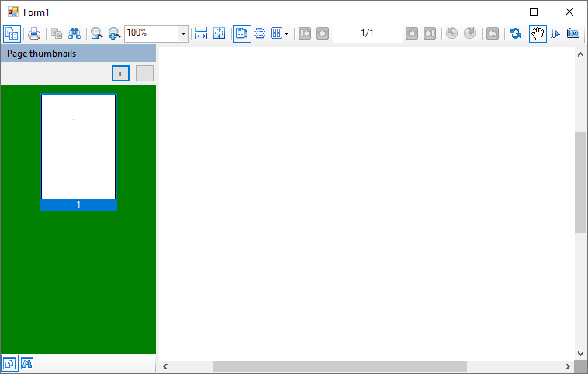The width and height of the screenshot is (588, 374).
Task: Click the horizontal scrollbar thumb
Action: tap(340, 366)
